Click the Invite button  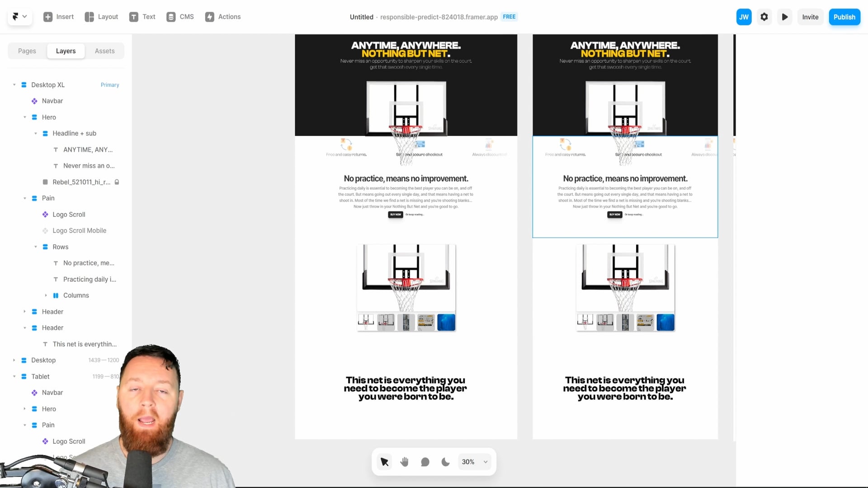pos(810,17)
